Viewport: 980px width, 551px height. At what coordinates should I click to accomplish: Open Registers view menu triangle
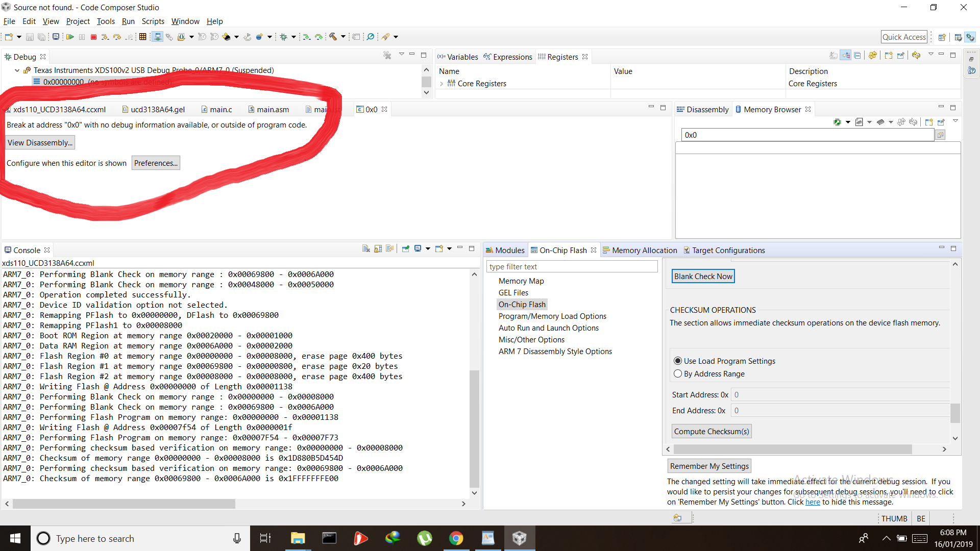tap(930, 54)
